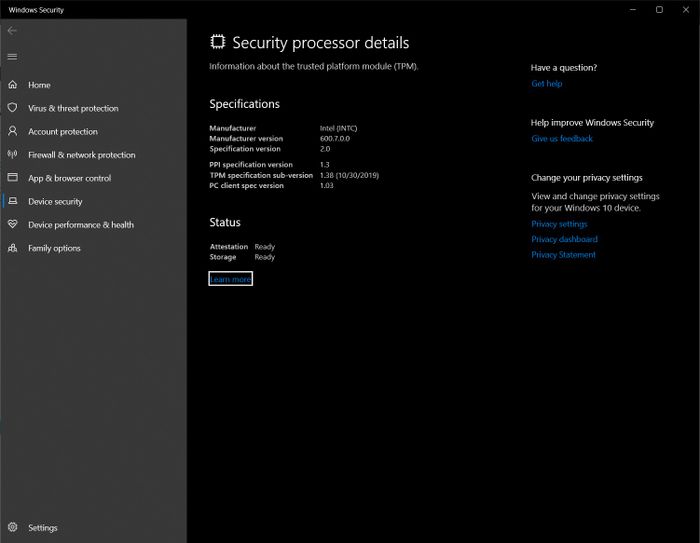Viewport: 700px width, 543px height.
Task: Go to Firewall & network protection
Action: 81,155
